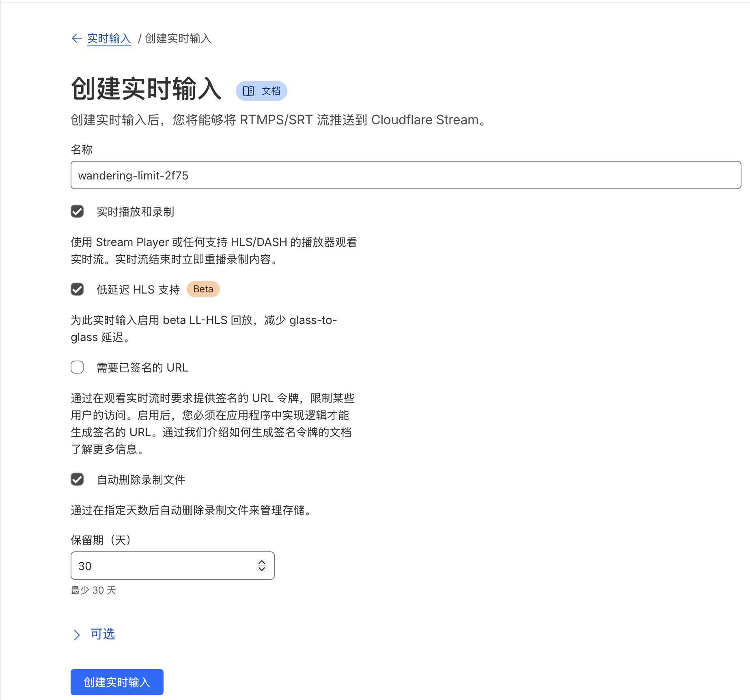Image resolution: width=750 pixels, height=700 pixels.
Task: Click the 保留期（天）number field
Action: coord(172,566)
